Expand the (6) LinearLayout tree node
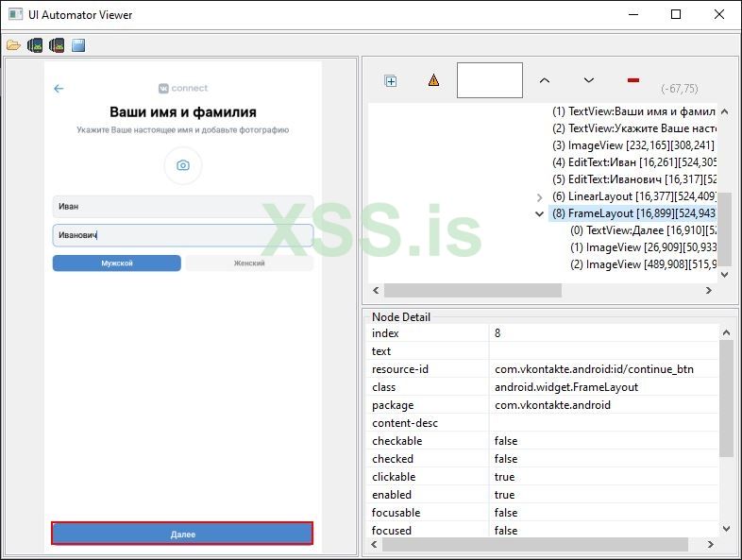Screen dimensions: 742x560 pos(539,197)
